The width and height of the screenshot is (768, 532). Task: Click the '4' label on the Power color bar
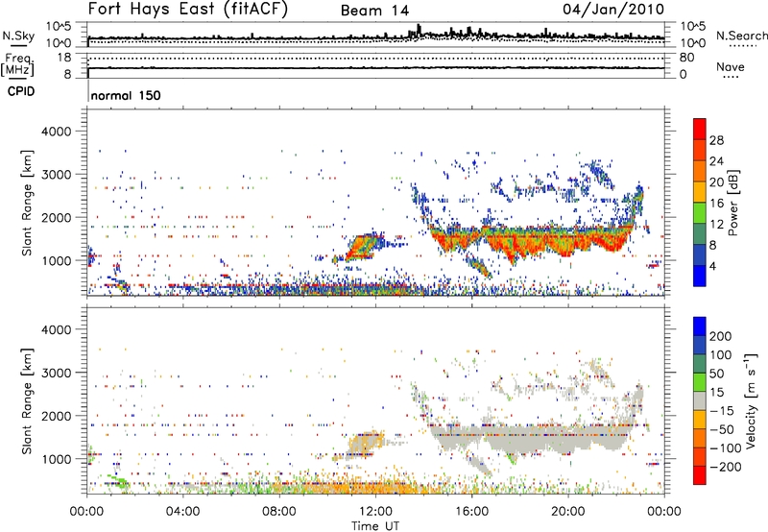[713, 267]
